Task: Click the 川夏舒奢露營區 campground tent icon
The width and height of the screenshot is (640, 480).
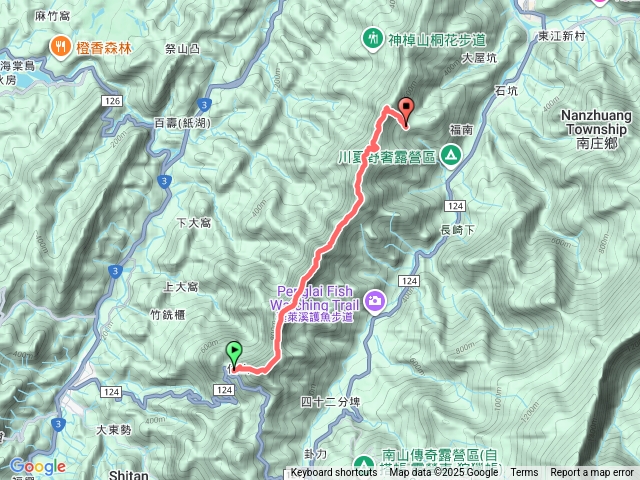Action: (451, 157)
